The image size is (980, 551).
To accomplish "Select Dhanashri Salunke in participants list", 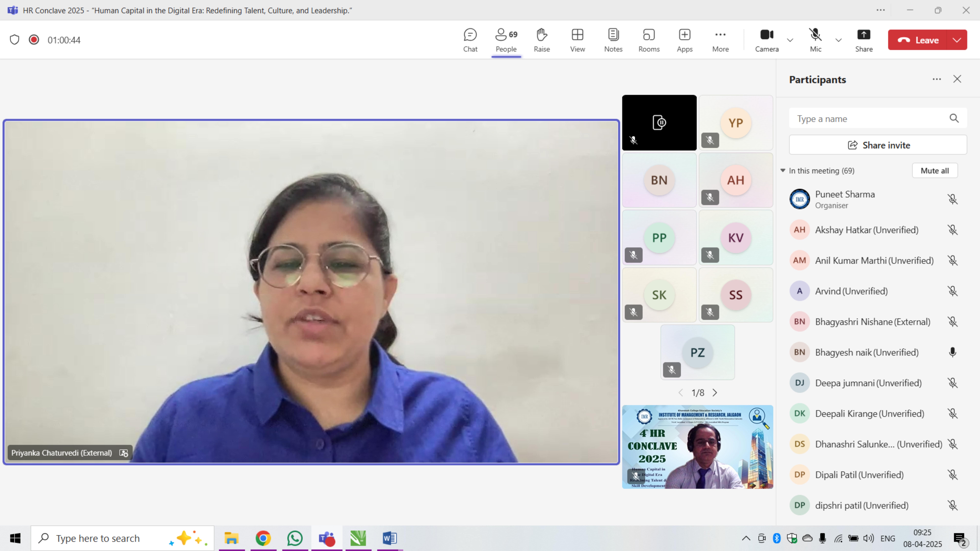I will tap(875, 444).
